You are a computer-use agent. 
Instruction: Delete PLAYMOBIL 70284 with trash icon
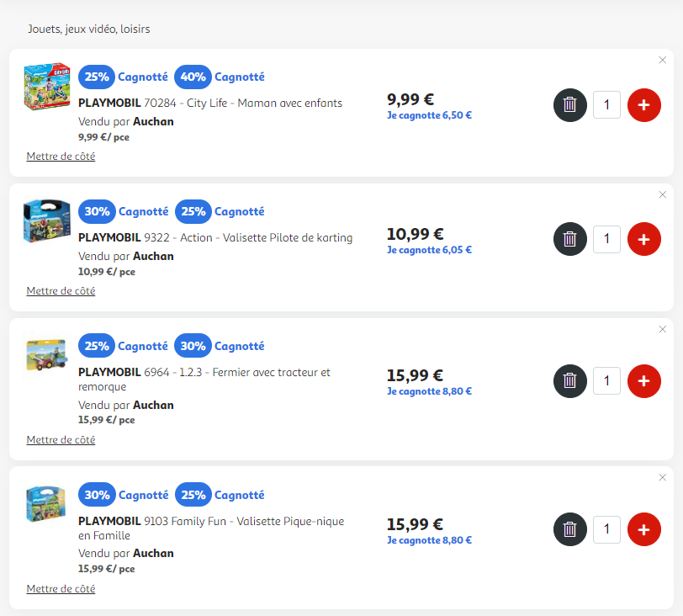(569, 105)
